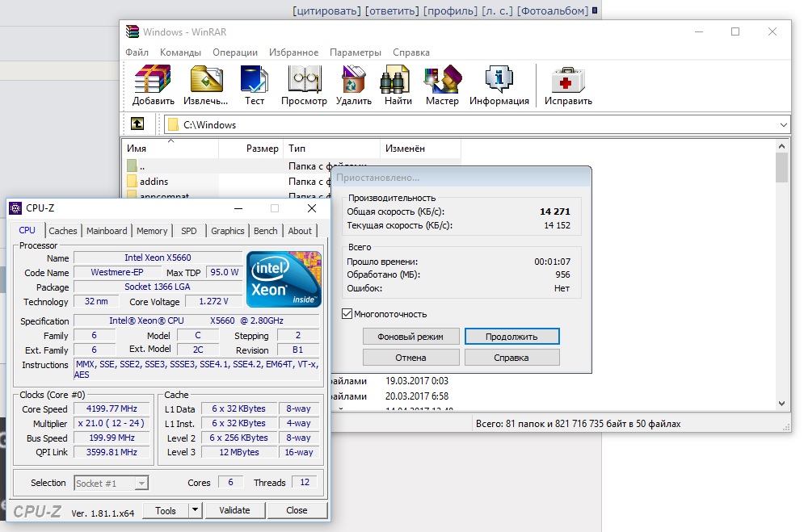The height and width of the screenshot is (532, 804).
Task: Click the parent ".." folder icon
Action: pyautogui.click(x=132, y=166)
